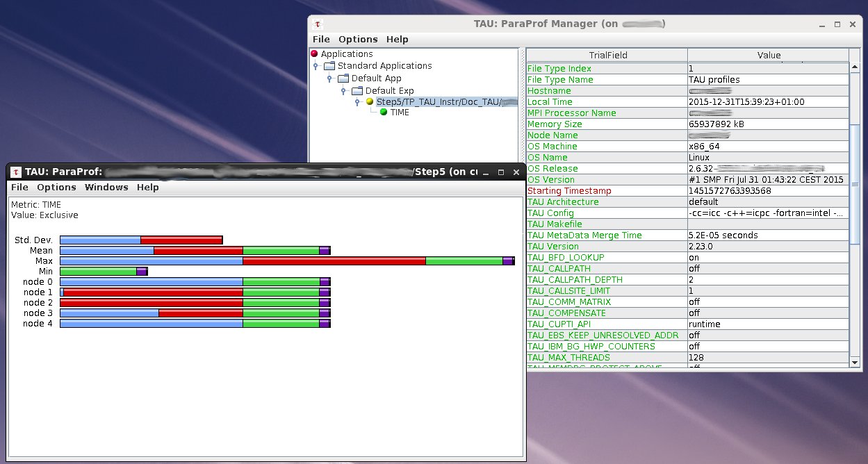Click the red segment of the node 3 bar
868x464 pixels.
pyautogui.click(x=201, y=313)
